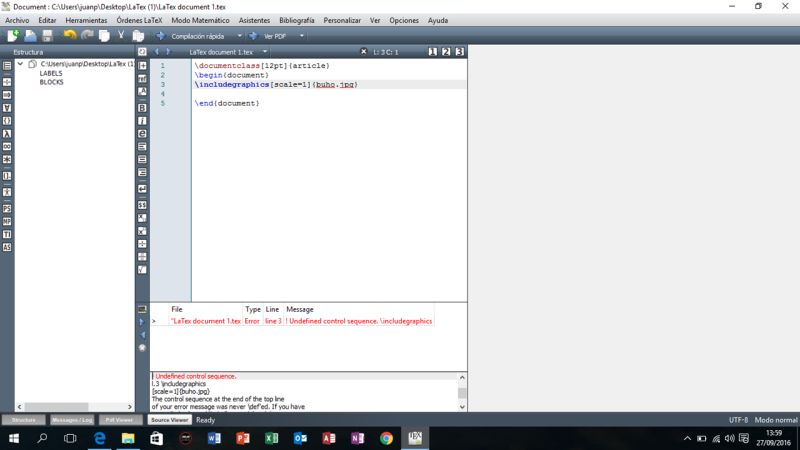Viewport: 800px width, 450px height.
Task: Paste from clipboard toolbar icon
Action: [x=138, y=36]
